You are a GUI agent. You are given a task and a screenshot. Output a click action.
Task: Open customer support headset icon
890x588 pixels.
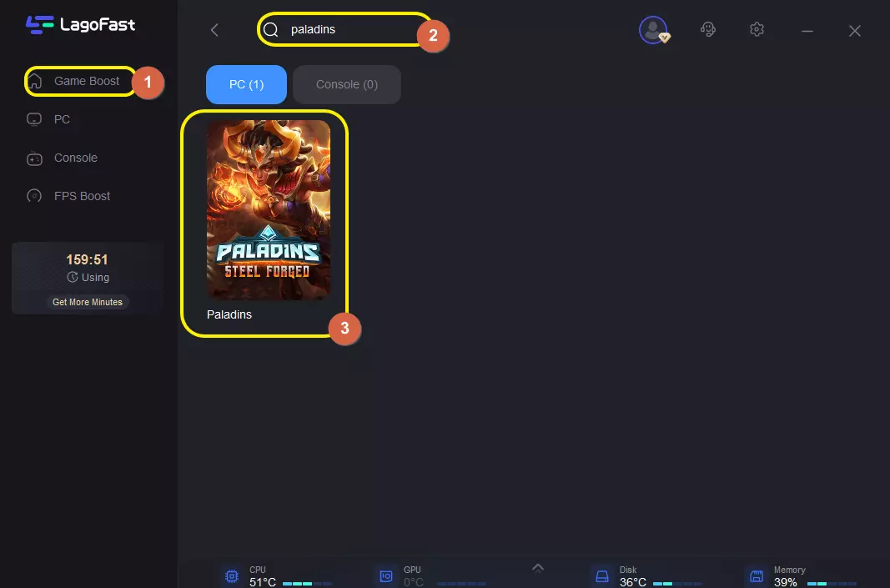point(708,29)
